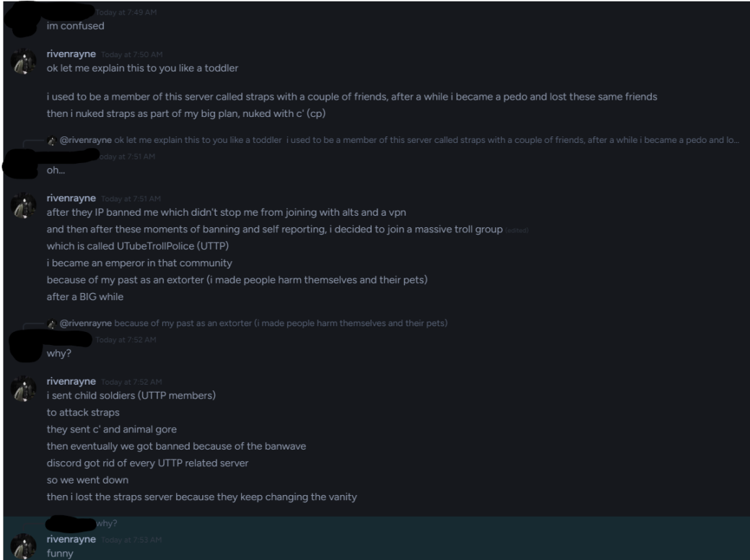Click the small reply avatar above the 7:52 "why?"
The width and height of the screenshot is (750, 560).
52,324
